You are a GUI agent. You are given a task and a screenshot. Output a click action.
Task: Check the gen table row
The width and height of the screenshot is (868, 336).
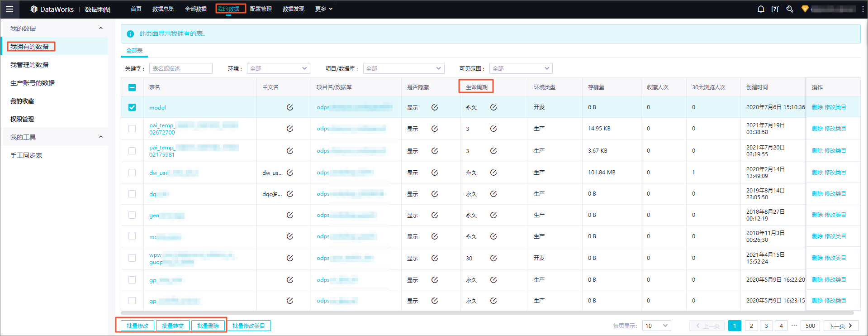pos(132,215)
